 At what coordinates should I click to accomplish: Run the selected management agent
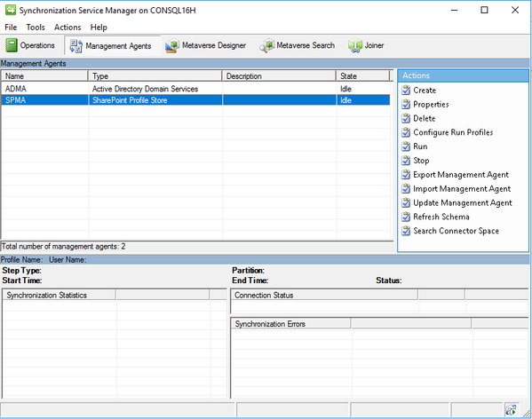tap(420, 146)
